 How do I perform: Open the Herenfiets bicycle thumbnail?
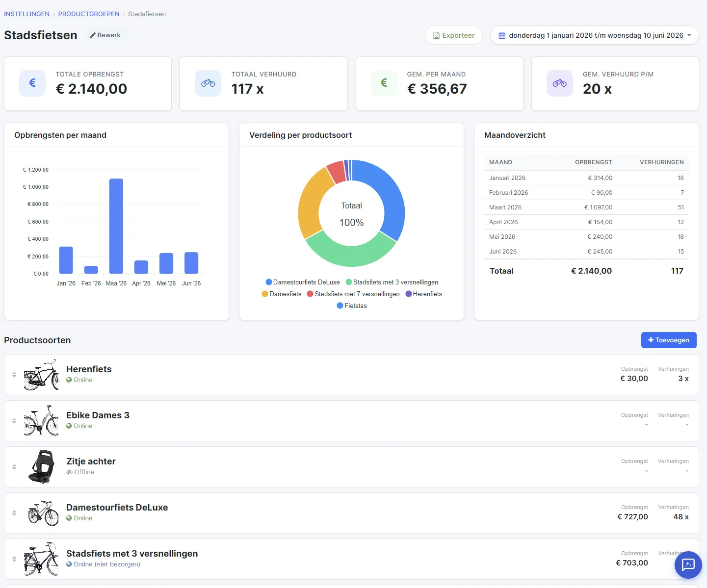41,375
